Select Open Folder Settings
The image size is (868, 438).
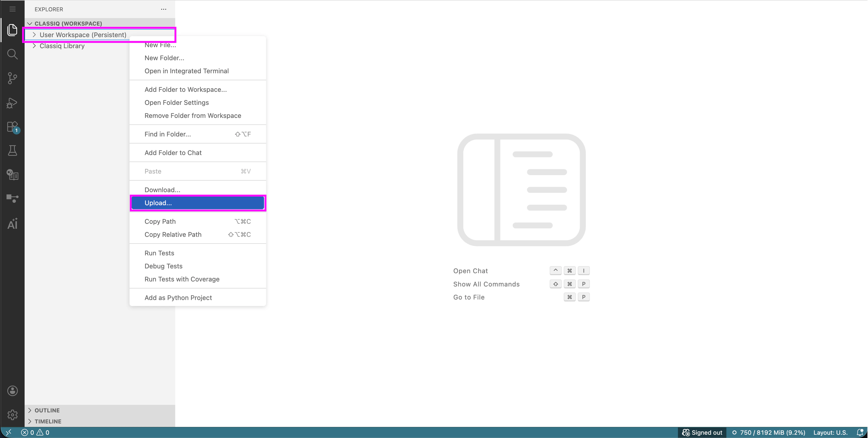coord(198,103)
